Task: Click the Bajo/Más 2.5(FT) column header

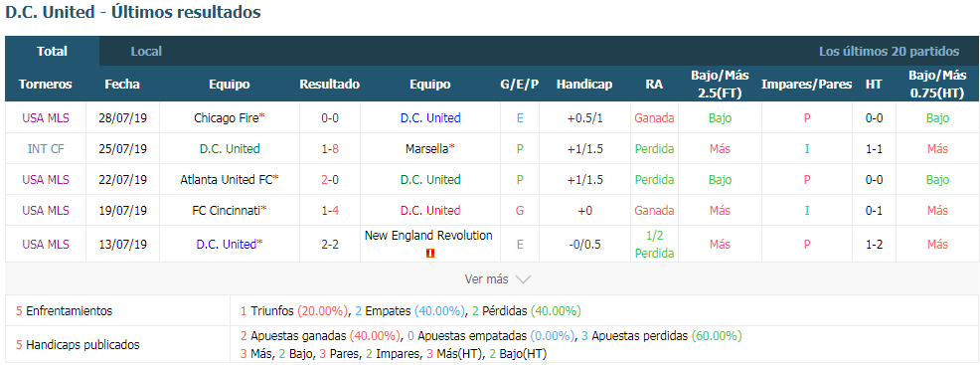Action: [720, 84]
